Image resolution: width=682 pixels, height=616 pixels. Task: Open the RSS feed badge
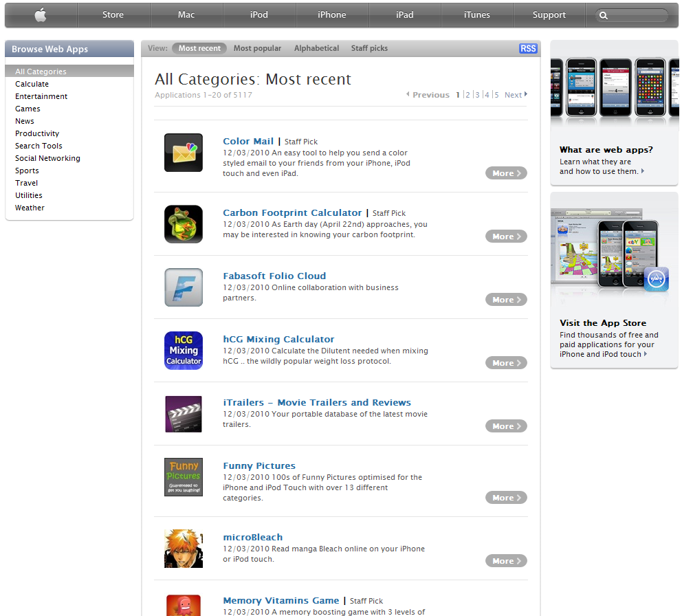(528, 48)
